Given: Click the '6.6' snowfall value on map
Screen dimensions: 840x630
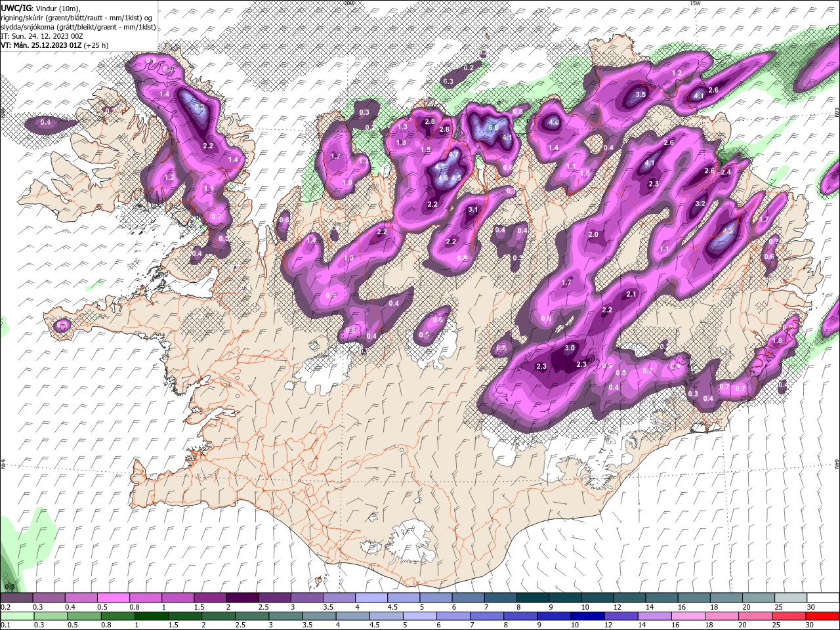Looking at the screenshot, I should 494,127.
